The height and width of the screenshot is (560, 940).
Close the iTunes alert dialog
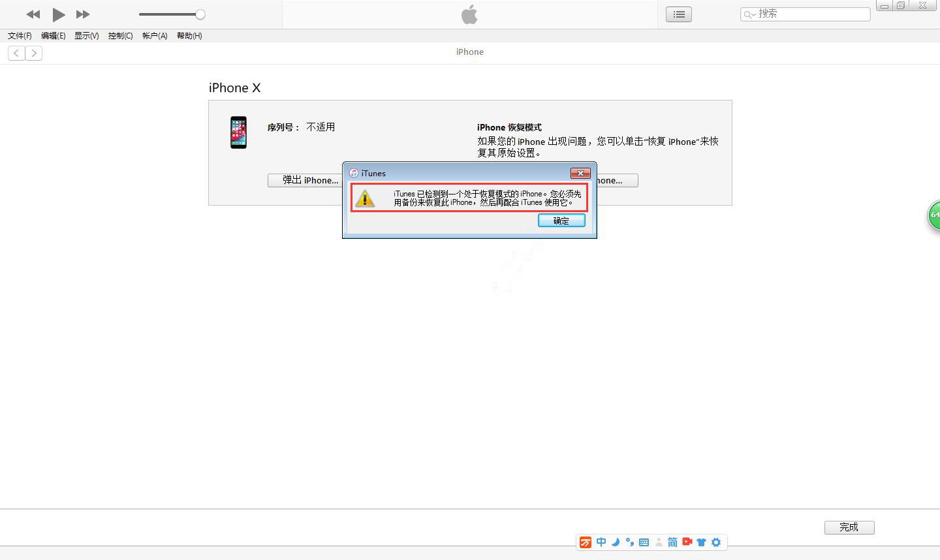point(580,173)
